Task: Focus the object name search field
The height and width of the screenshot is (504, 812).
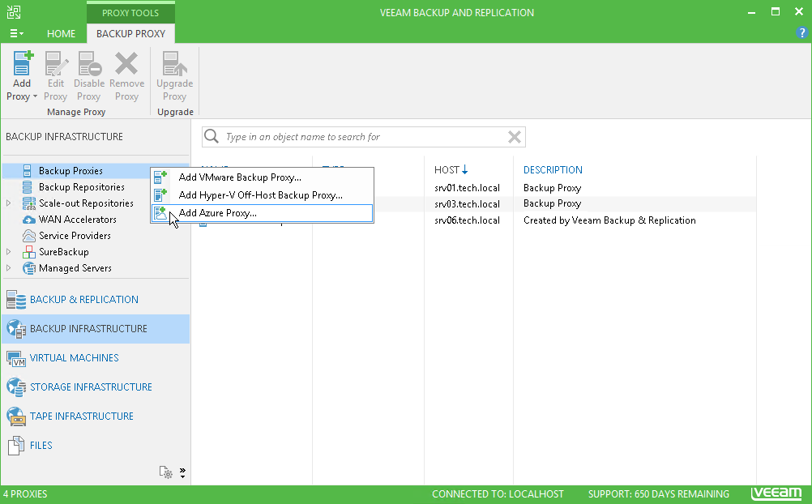Action: [x=364, y=137]
